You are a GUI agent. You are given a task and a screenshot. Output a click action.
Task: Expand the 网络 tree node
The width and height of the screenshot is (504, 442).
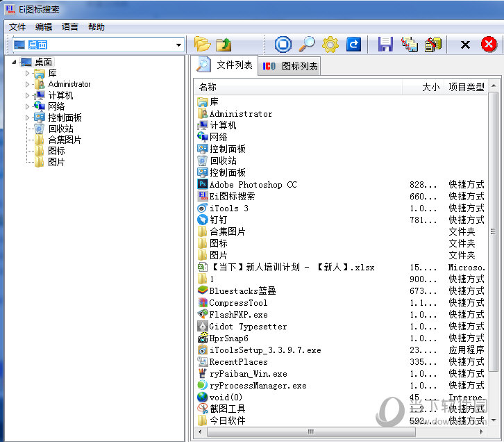click(27, 106)
